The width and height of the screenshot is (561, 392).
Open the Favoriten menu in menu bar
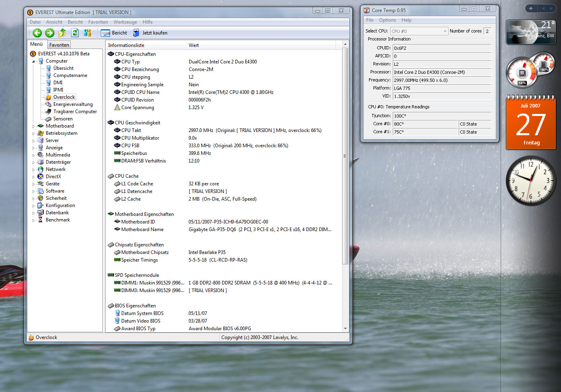coord(98,22)
